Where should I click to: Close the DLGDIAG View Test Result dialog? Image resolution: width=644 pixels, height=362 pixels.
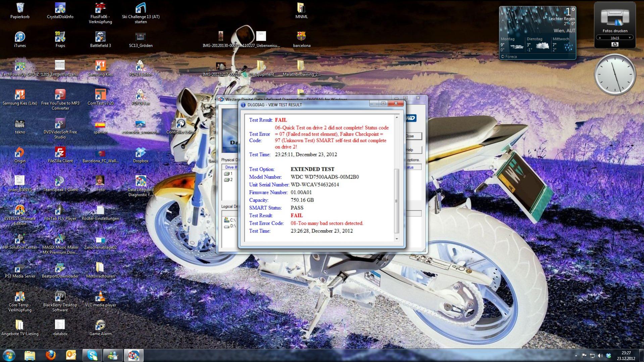coord(396,103)
